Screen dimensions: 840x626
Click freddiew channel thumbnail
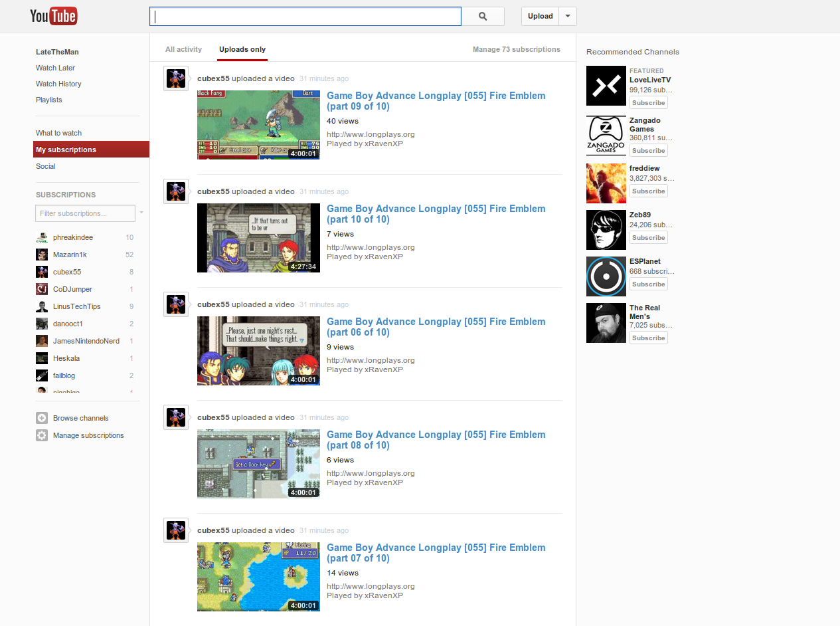[x=606, y=183]
